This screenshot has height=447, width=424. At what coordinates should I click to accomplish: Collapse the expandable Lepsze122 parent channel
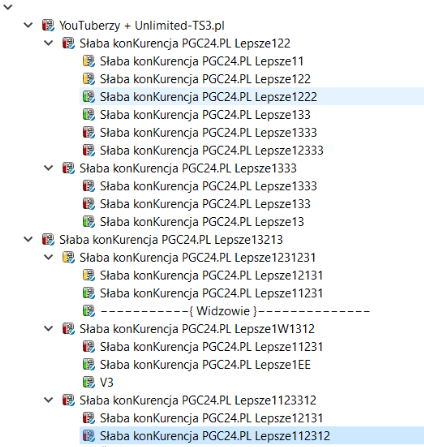[49, 43]
